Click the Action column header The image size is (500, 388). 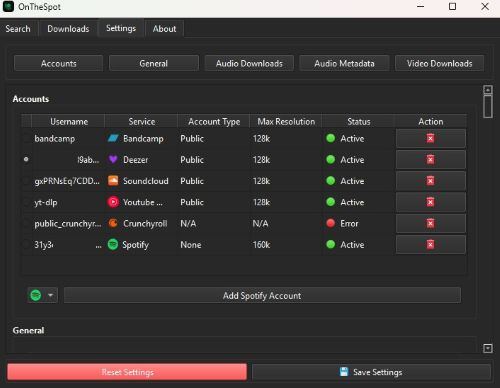[x=431, y=122]
